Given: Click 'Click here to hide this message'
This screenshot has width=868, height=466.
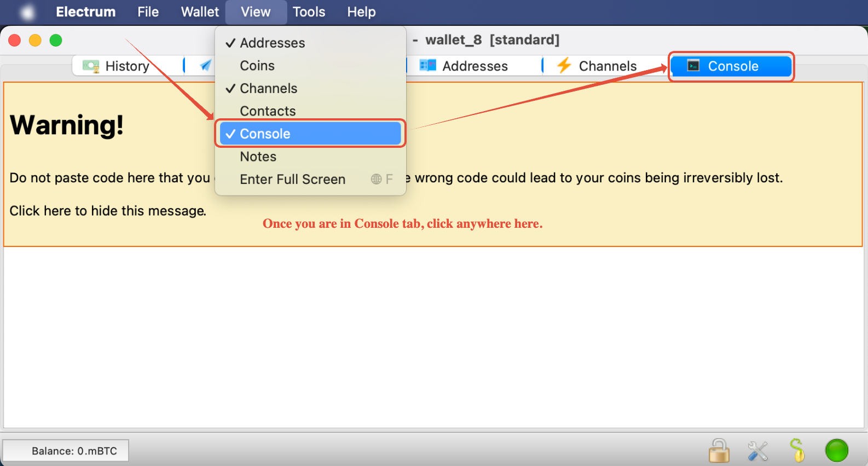Looking at the screenshot, I should coord(108,211).
